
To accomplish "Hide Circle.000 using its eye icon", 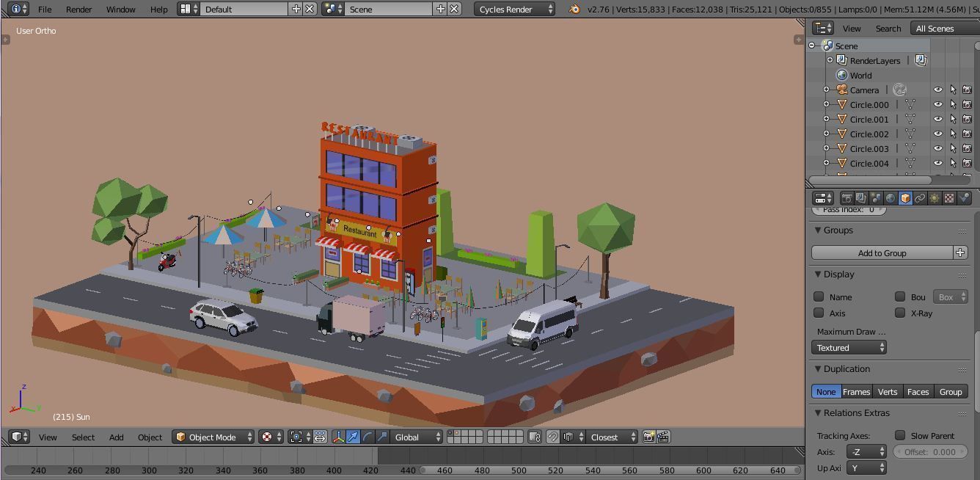I will click(x=937, y=104).
